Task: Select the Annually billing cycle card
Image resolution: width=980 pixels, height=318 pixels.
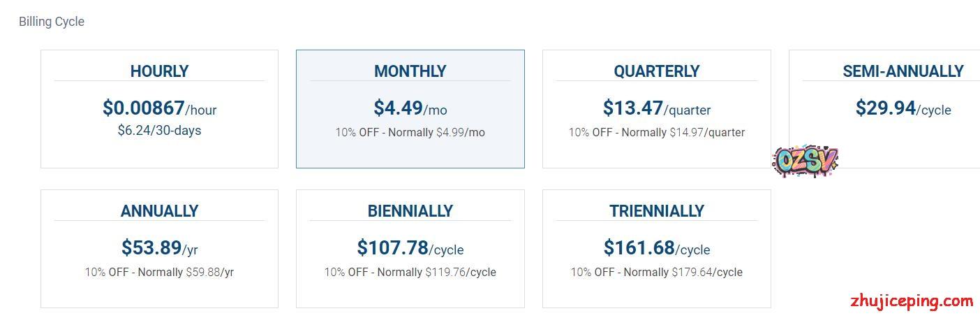Action: pos(159,248)
